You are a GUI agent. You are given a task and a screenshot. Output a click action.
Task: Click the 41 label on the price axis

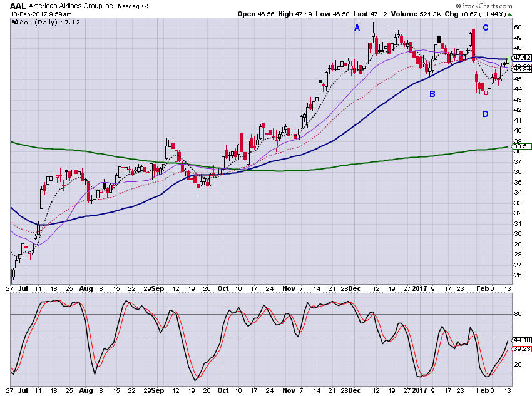(x=518, y=120)
